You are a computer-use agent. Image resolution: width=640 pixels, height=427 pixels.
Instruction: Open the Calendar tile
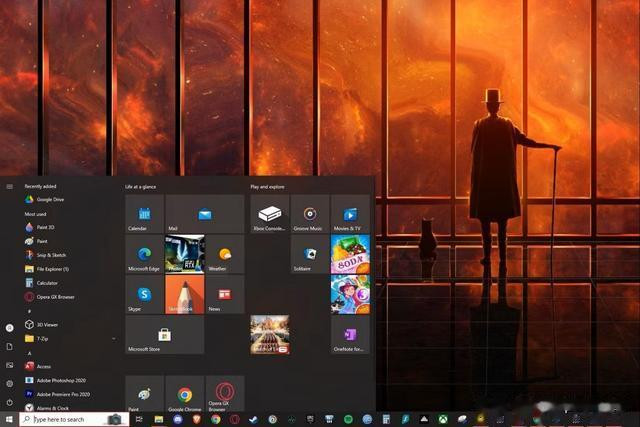(x=144, y=214)
